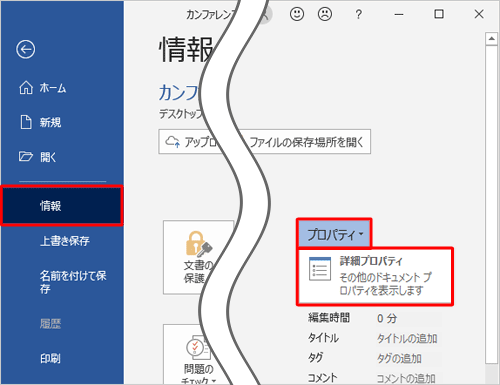Screen dimensions: 500x385
Task: Open help with the question mark
Action: pos(358,14)
